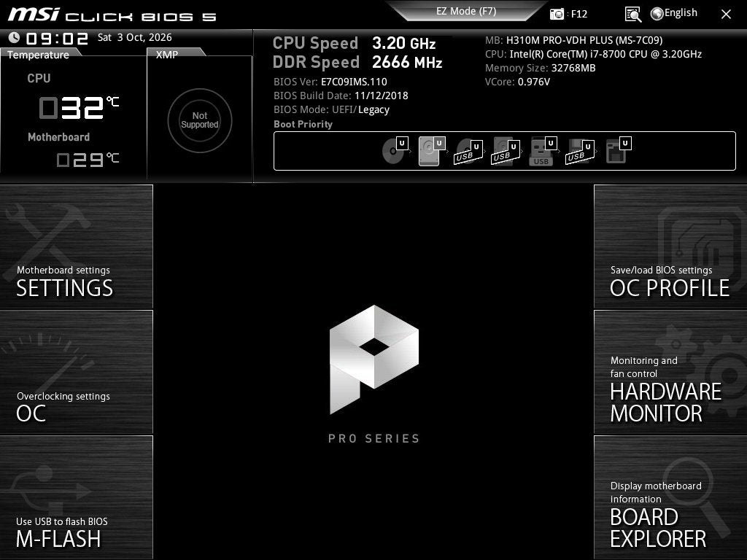Screen dimensions: 747x560
Task: Open the English language selector
Action: point(673,13)
